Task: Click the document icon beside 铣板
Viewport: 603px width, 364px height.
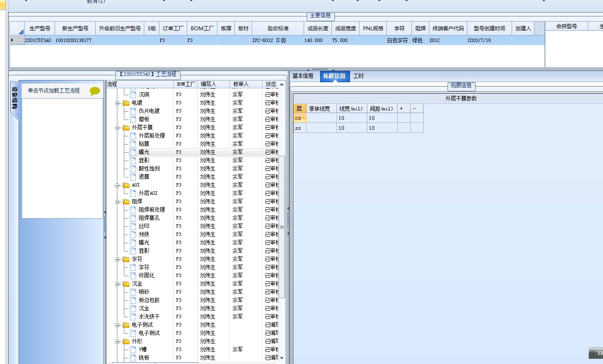Action: tap(133, 358)
